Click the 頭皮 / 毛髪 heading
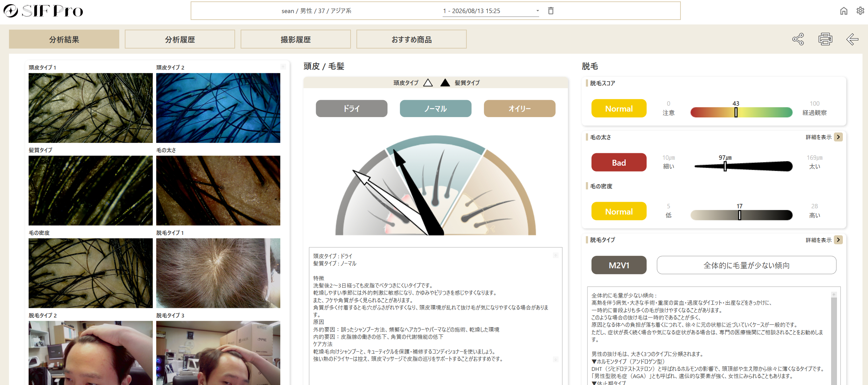The height and width of the screenshot is (385, 868). [x=324, y=66]
